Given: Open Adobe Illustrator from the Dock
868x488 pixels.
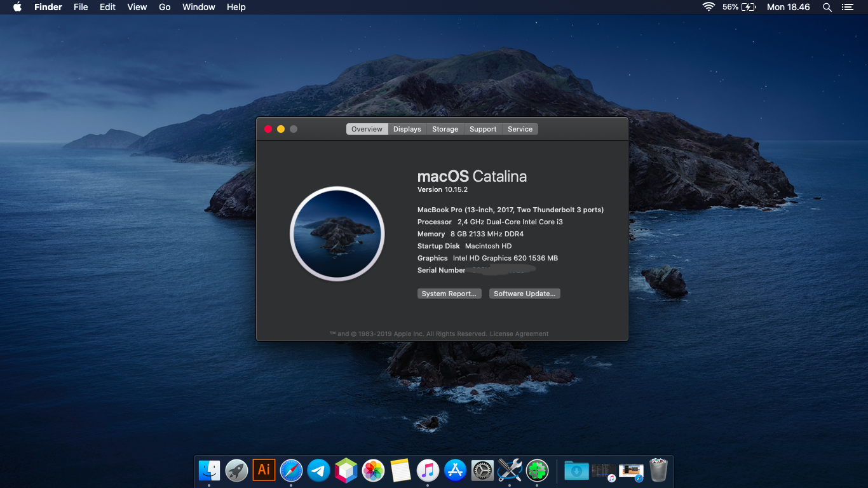Looking at the screenshot, I should tap(264, 470).
